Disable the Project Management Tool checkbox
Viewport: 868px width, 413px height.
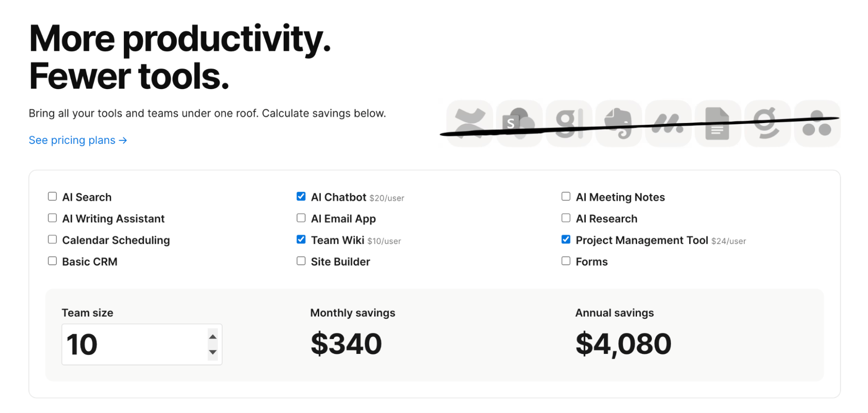pos(566,239)
